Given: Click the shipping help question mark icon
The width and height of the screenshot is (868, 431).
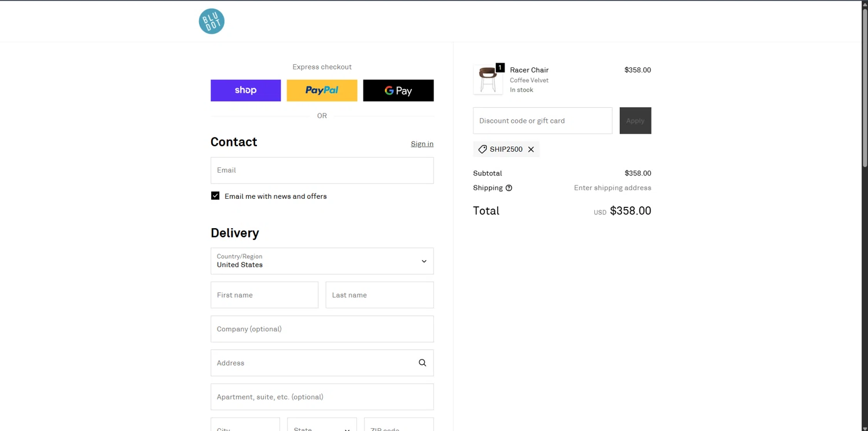Looking at the screenshot, I should 509,188.
